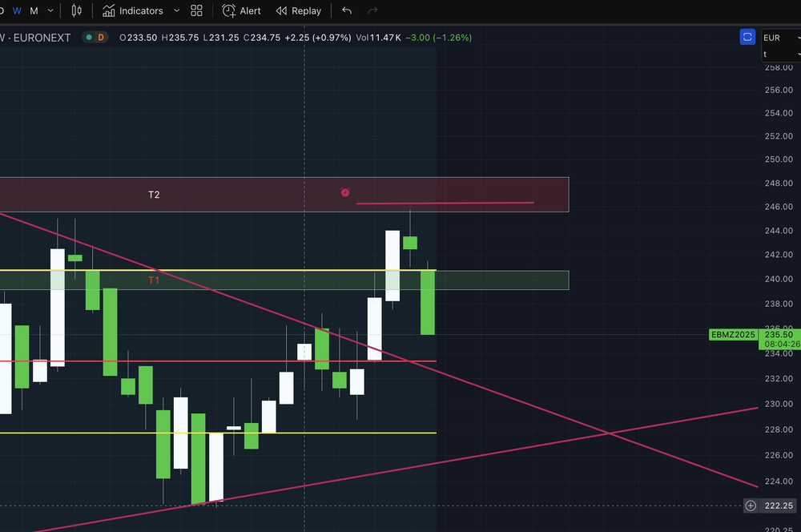Open the Indicators dialog
This screenshot has width=801, height=532.
[133, 10]
